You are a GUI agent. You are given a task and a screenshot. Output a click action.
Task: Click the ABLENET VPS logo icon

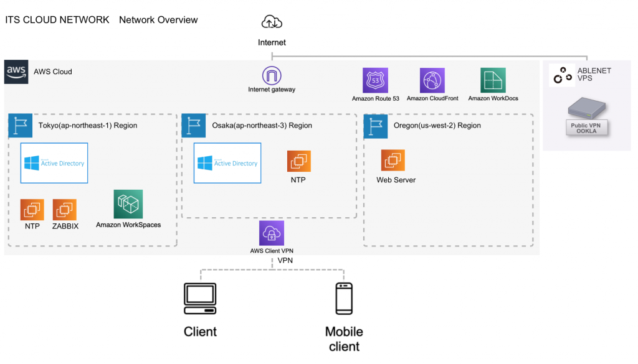coord(563,75)
